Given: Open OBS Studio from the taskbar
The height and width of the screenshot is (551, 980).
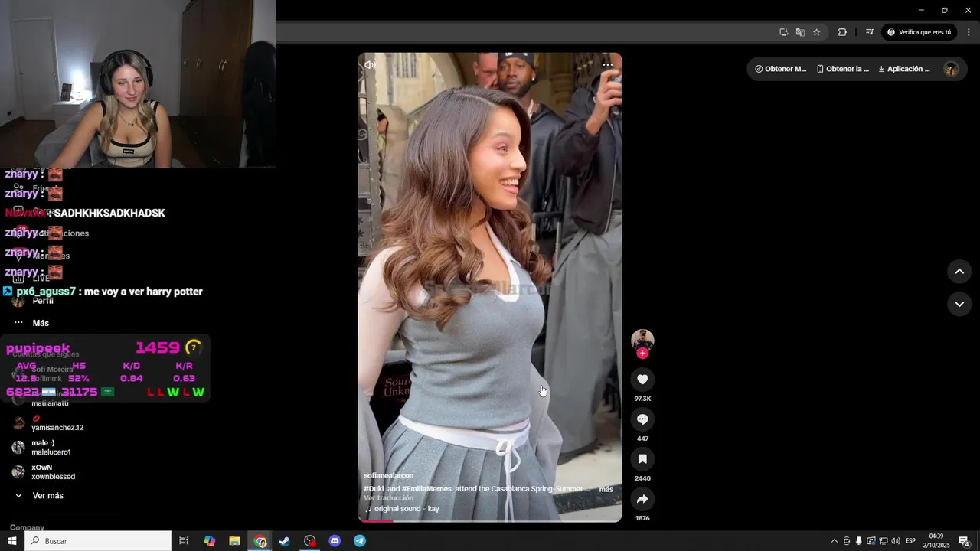Looking at the screenshot, I should (x=309, y=541).
